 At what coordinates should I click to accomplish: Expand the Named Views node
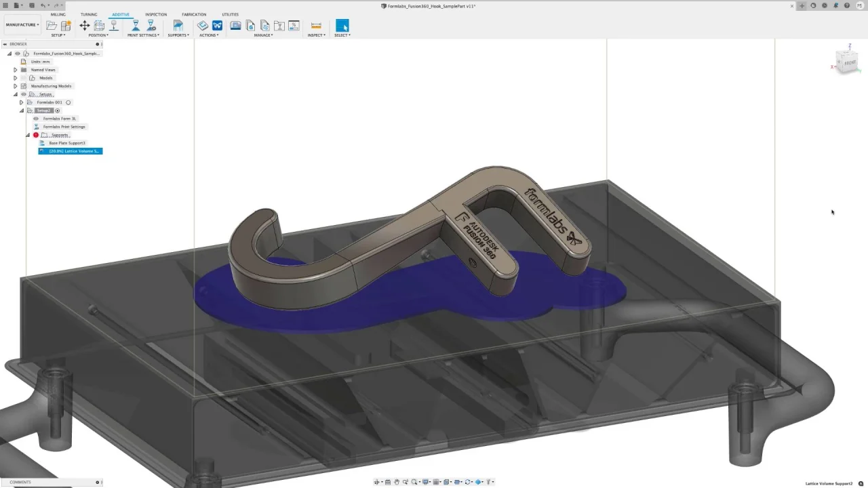tap(15, 70)
